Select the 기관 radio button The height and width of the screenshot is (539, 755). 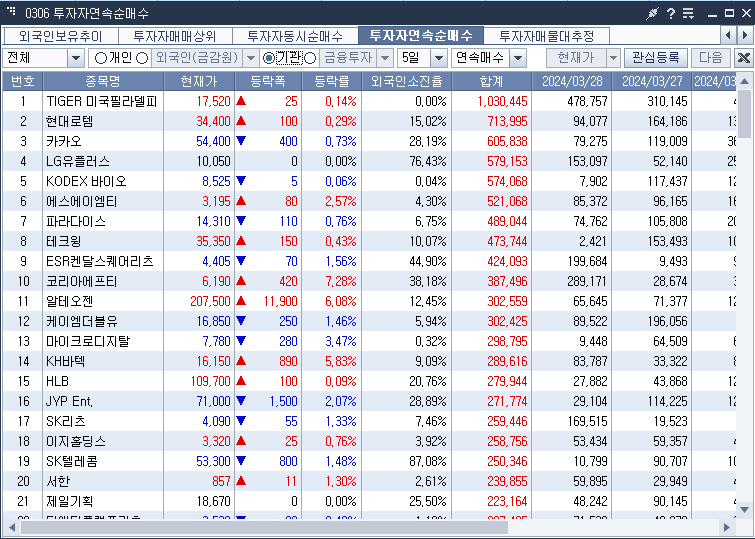(269, 58)
